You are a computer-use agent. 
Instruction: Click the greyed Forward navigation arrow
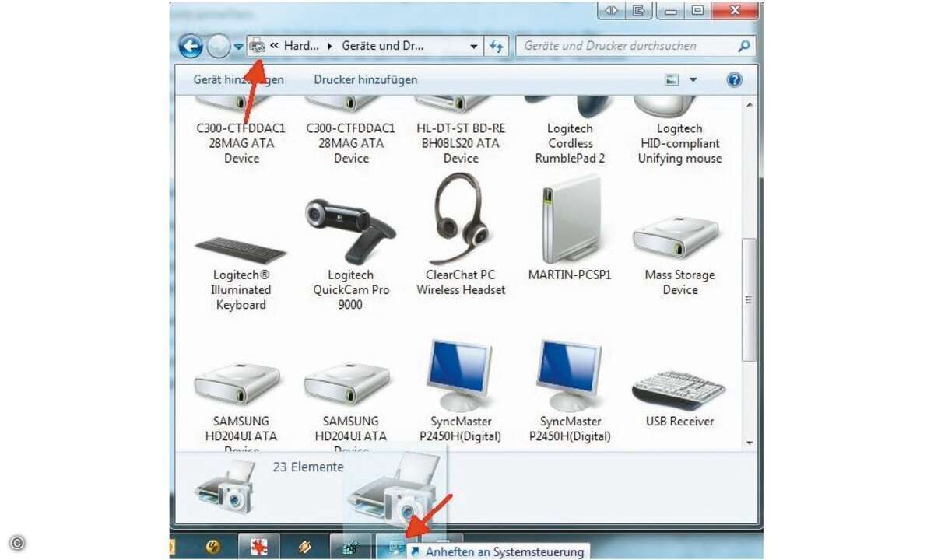219,47
